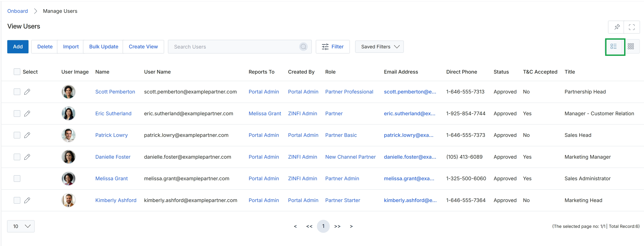Click the Add button
The height and width of the screenshot is (246, 644).
pyautogui.click(x=18, y=47)
